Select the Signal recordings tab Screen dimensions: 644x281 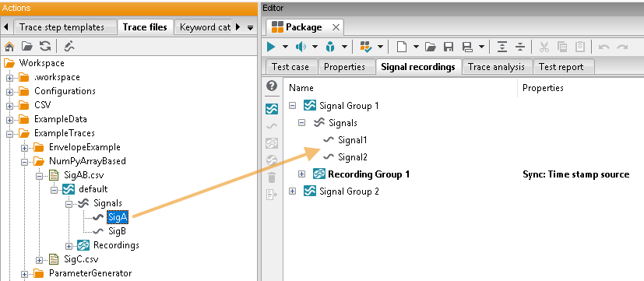[418, 67]
